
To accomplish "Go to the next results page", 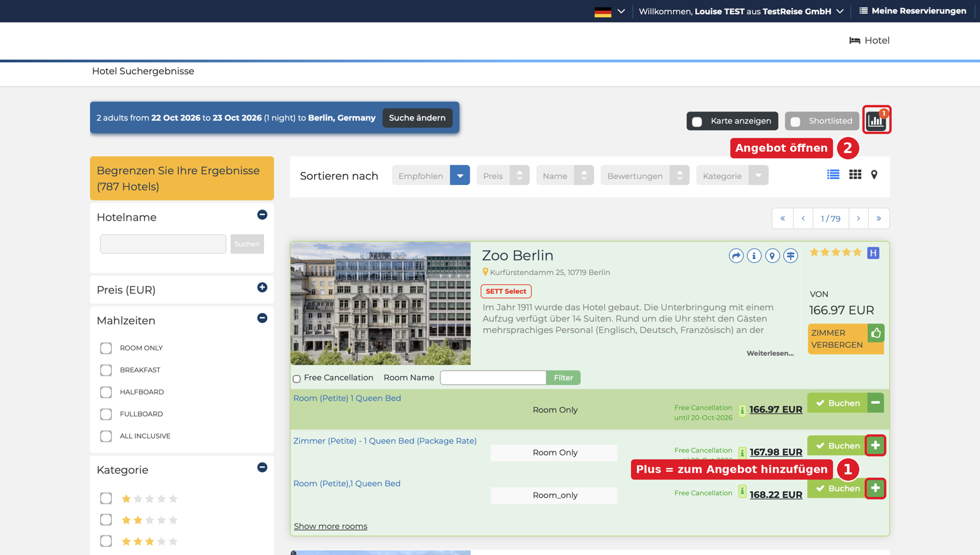I will [x=858, y=219].
